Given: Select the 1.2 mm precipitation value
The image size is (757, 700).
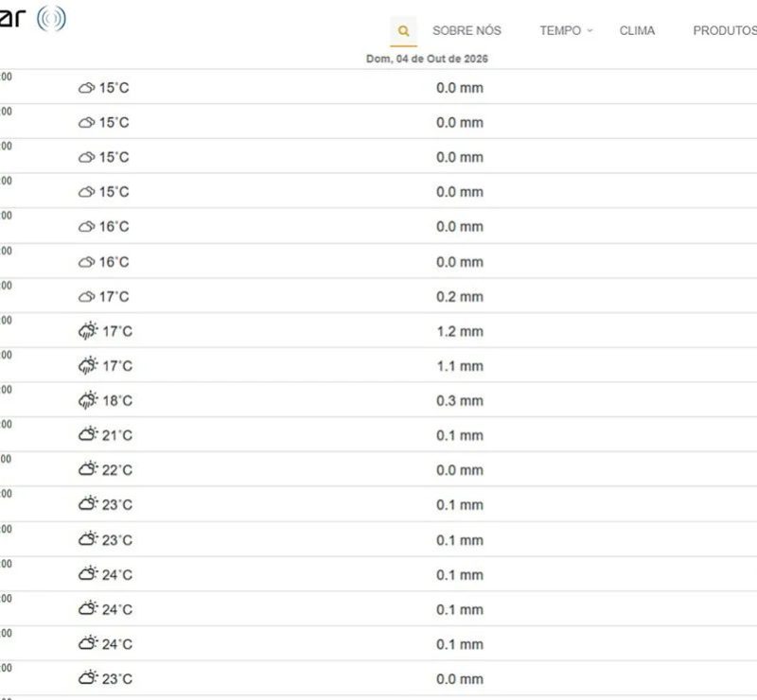Looking at the screenshot, I should pos(460,331).
